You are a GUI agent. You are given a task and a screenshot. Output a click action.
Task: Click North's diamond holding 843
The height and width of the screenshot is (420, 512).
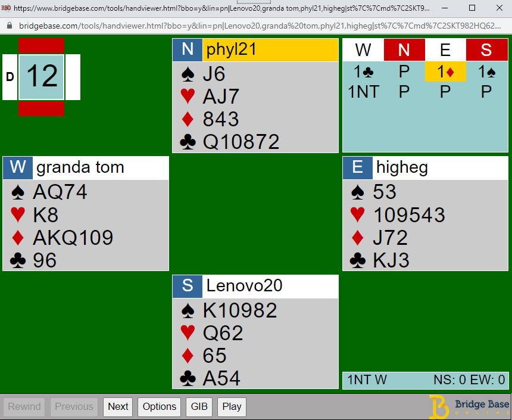point(221,119)
